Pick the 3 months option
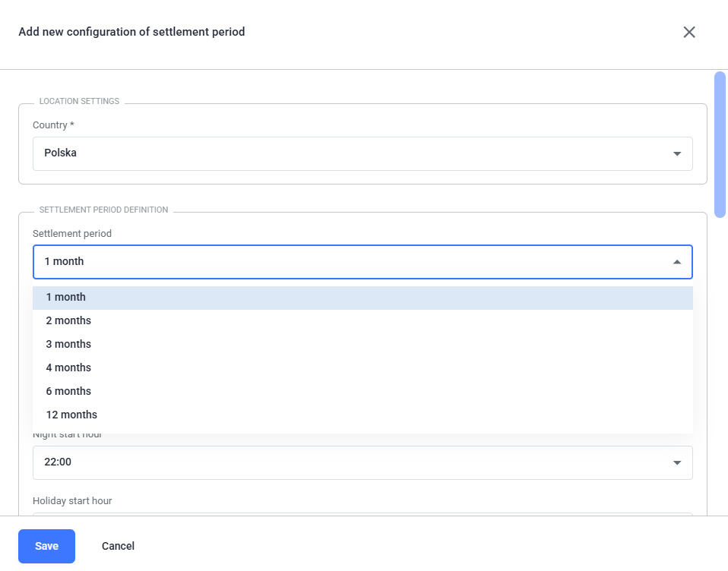This screenshot has width=728, height=571. click(362, 345)
